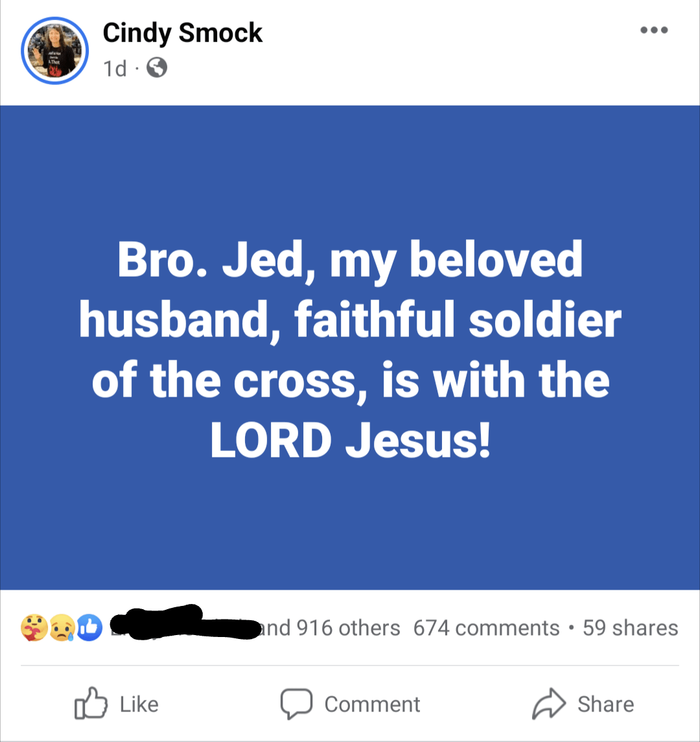This screenshot has height=742, width=700.
Task: Click the Share button
Action: (583, 704)
